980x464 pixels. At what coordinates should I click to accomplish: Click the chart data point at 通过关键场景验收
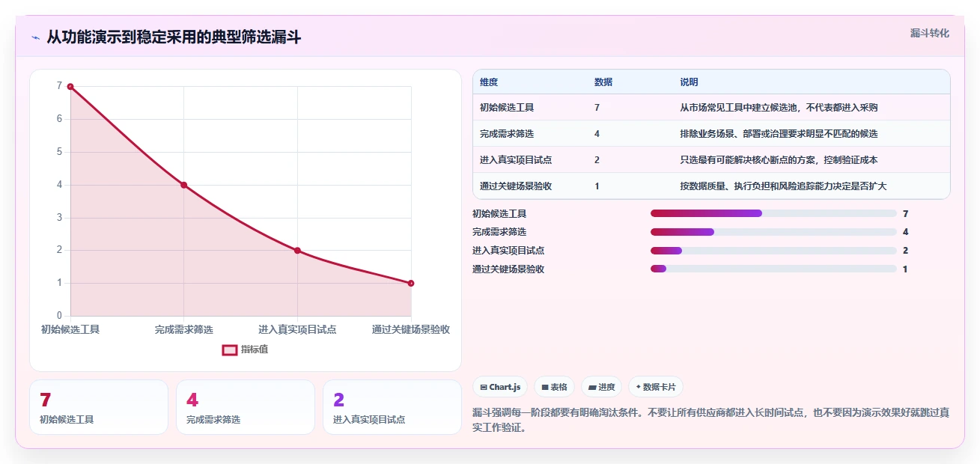point(411,283)
